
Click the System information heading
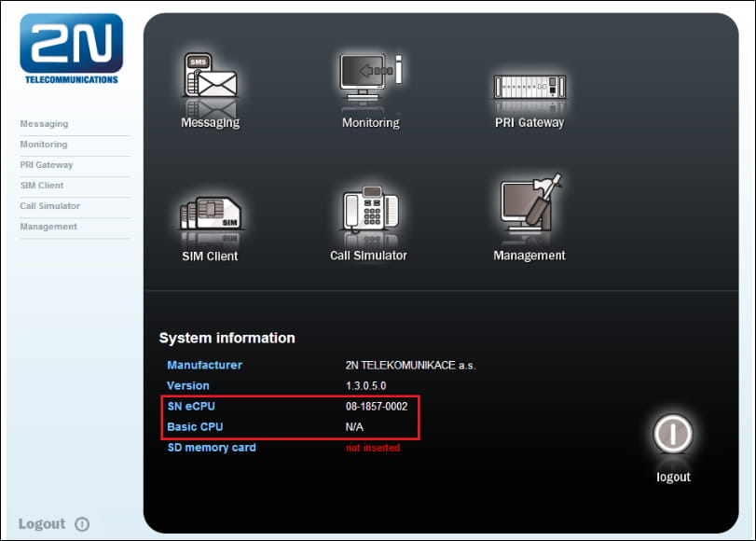coord(227,339)
